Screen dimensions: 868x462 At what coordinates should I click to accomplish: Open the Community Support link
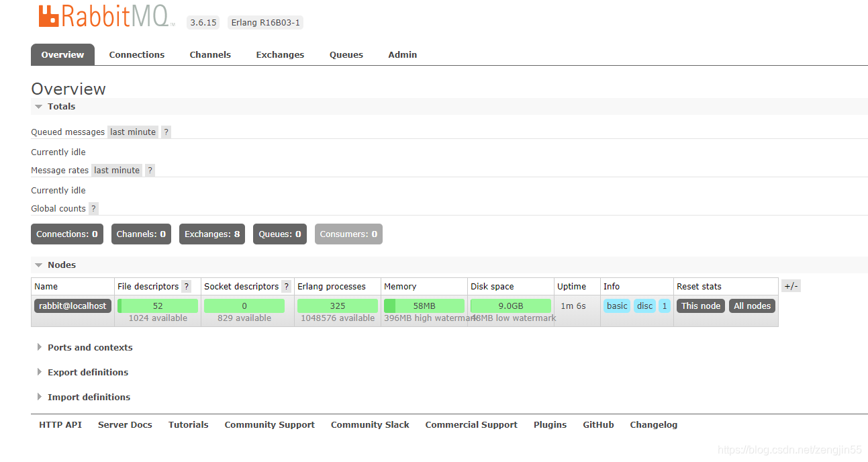click(270, 425)
